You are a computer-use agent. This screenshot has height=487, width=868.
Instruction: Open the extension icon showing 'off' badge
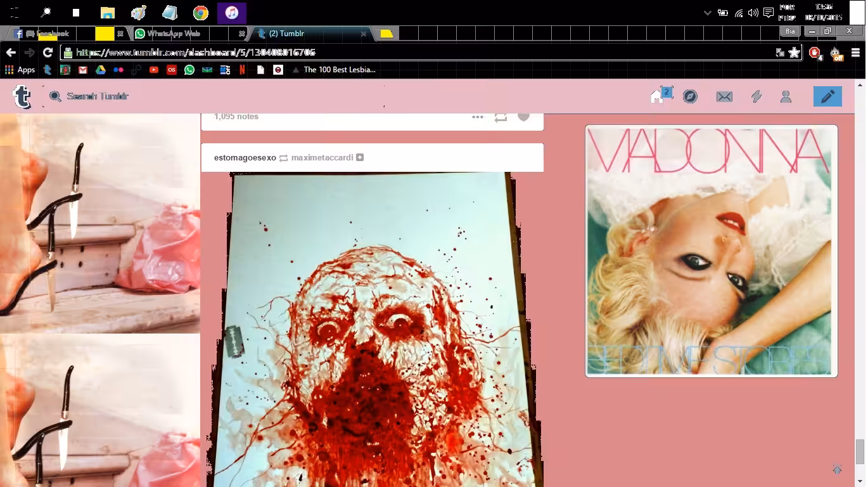pyautogui.click(x=836, y=53)
